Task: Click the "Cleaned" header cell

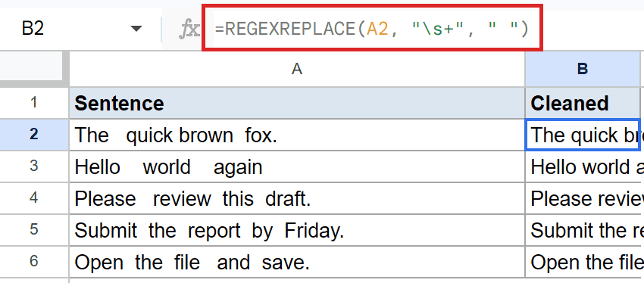Action: (x=583, y=103)
